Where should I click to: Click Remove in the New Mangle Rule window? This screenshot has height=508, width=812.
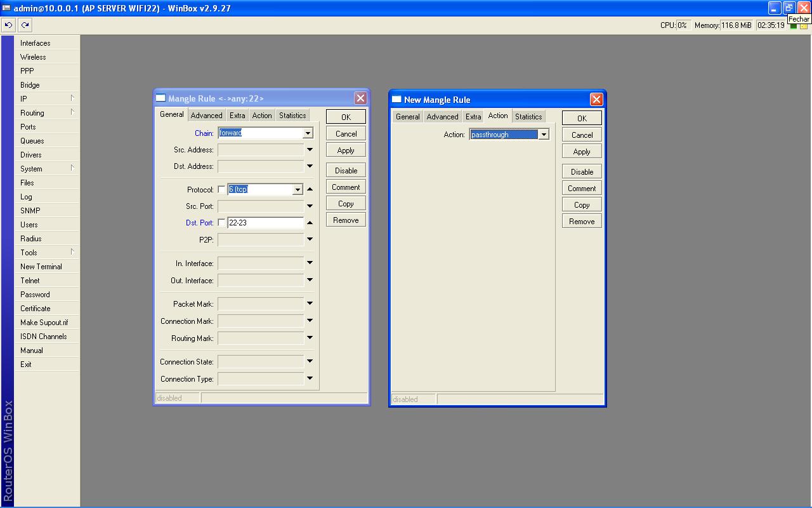582,221
